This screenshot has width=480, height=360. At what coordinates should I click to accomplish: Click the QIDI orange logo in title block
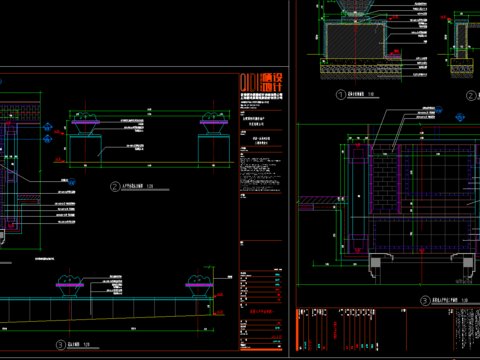tap(261, 82)
